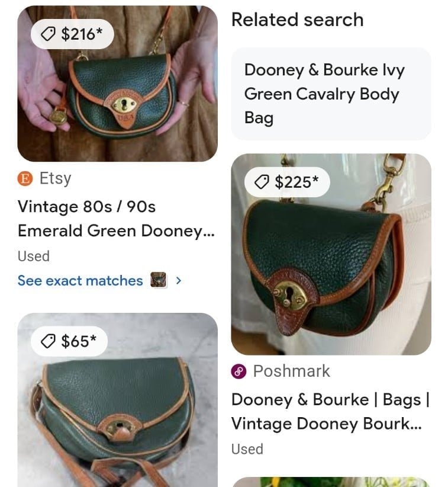Viewport: 448px width, 487px height.
Task: Open the Etsy green bag product photo
Action: pos(118,84)
